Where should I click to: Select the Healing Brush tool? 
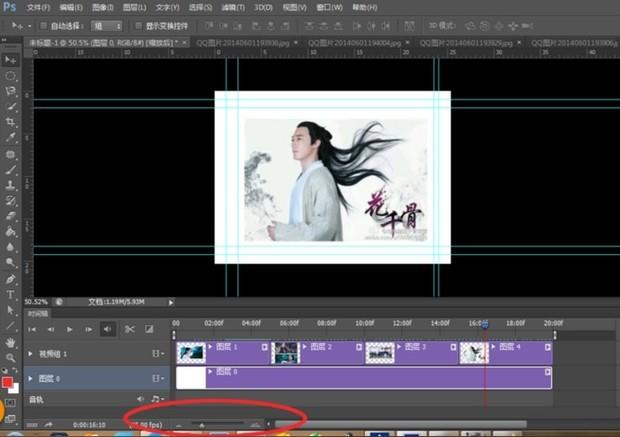click(x=11, y=154)
